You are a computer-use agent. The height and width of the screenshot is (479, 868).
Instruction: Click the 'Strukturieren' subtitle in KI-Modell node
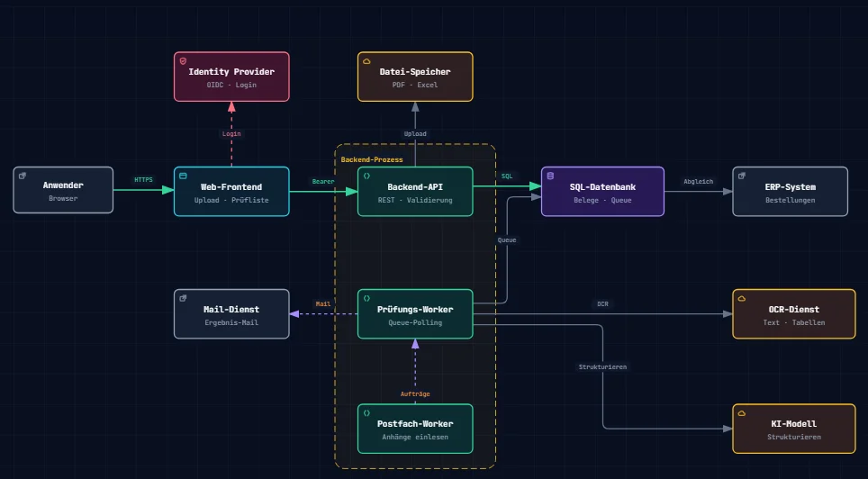(794, 438)
